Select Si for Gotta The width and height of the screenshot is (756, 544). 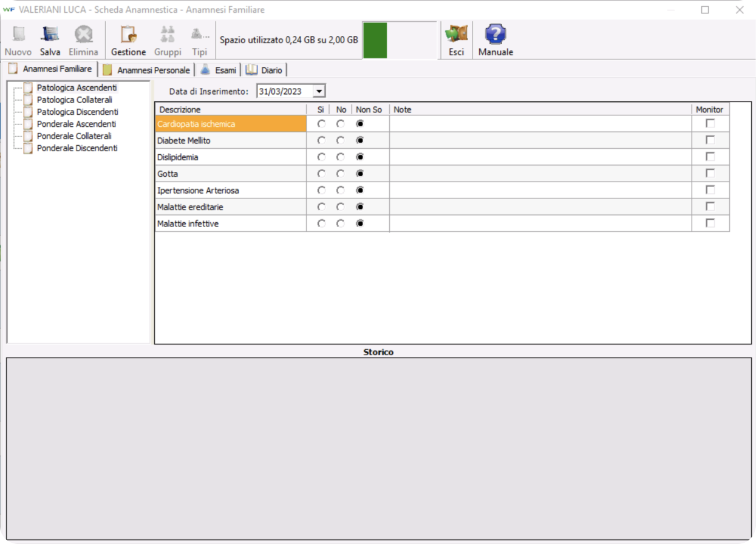(x=321, y=174)
